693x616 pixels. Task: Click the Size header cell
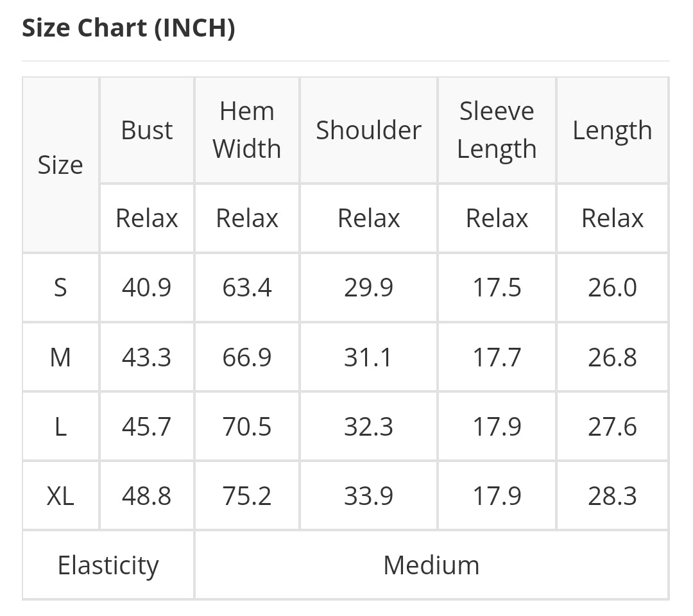coord(60,165)
